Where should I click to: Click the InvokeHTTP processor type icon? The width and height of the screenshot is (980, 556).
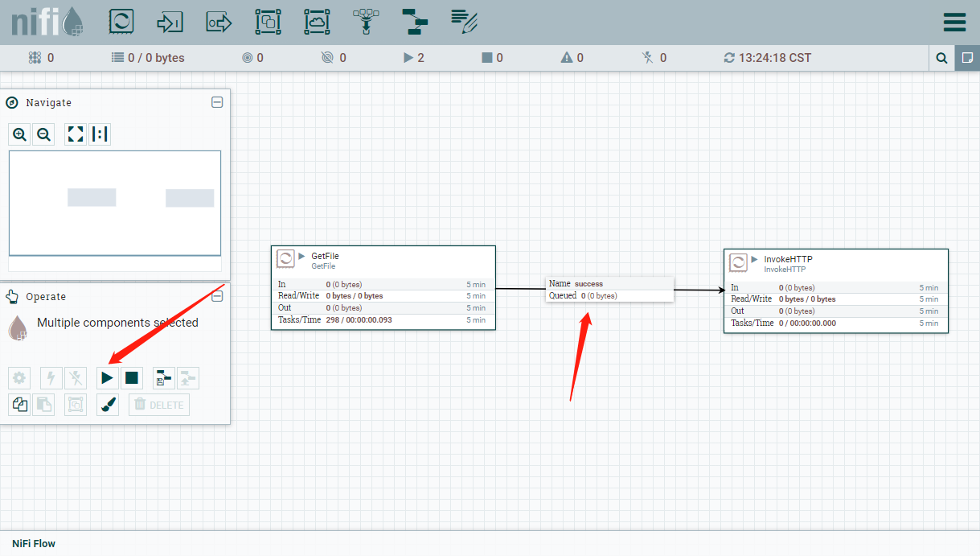click(738, 262)
